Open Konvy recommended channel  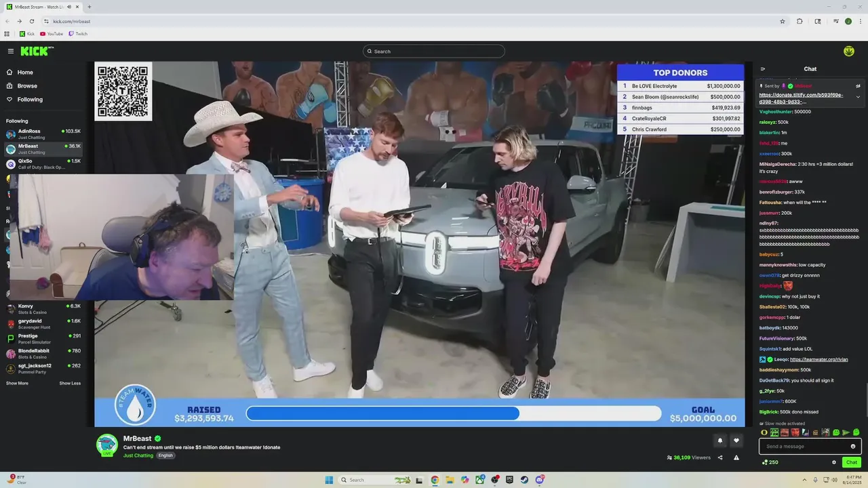tap(43, 308)
